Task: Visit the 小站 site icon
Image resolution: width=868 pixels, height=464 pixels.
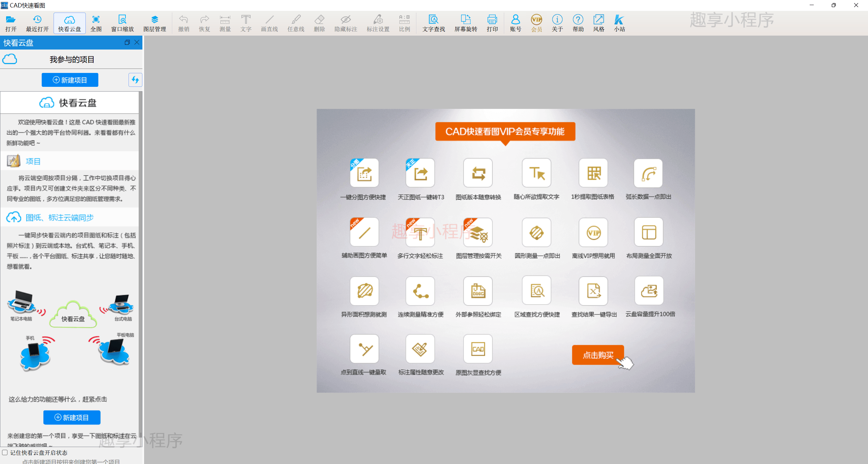Action: (x=619, y=23)
